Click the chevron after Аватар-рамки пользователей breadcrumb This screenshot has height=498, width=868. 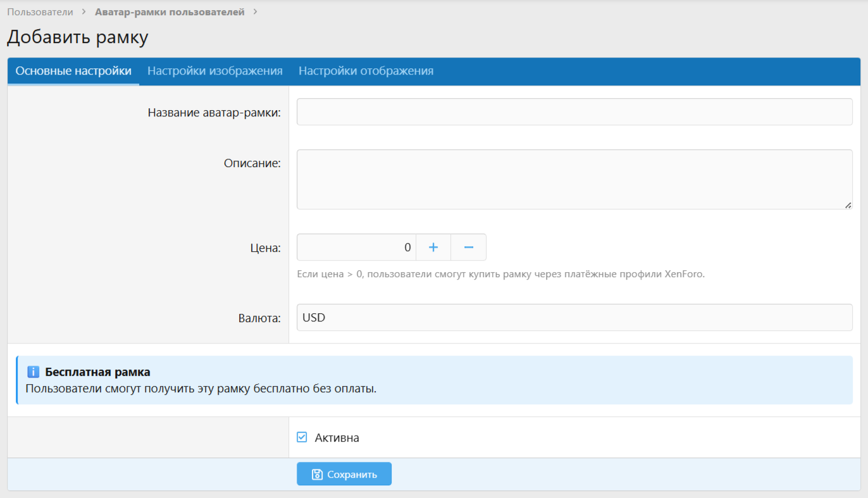coord(255,12)
